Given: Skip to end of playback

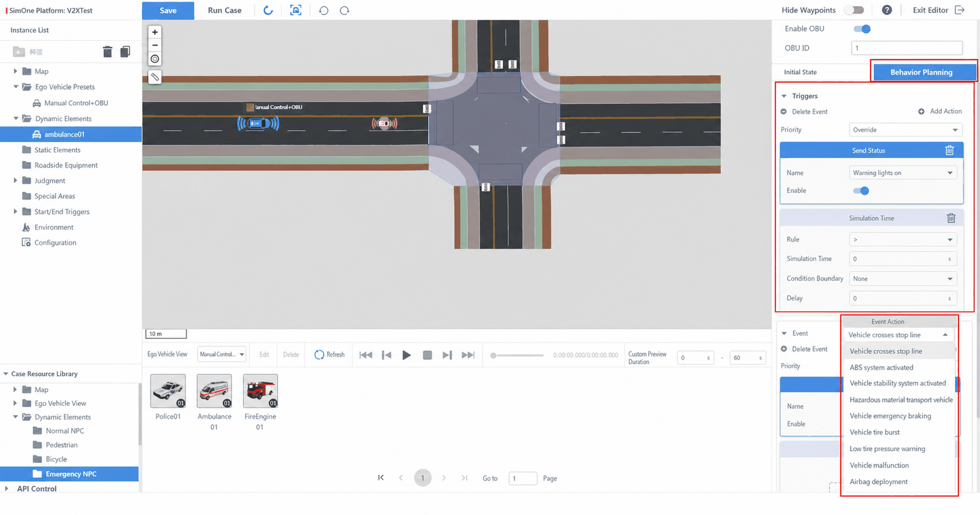Looking at the screenshot, I should click(468, 355).
